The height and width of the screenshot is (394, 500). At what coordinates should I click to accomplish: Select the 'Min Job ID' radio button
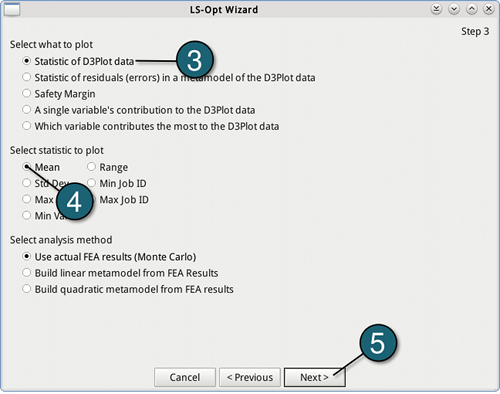(91, 183)
